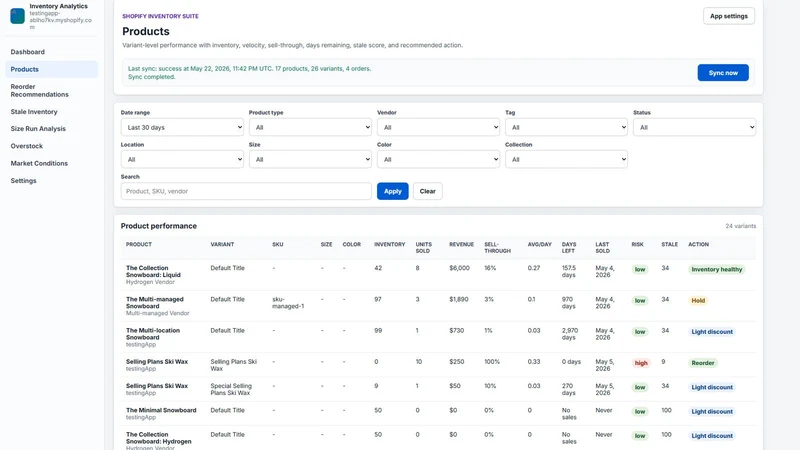Click the SELL-THROUGH column header
This screenshot has height=450, width=800.
(x=497, y=247)
